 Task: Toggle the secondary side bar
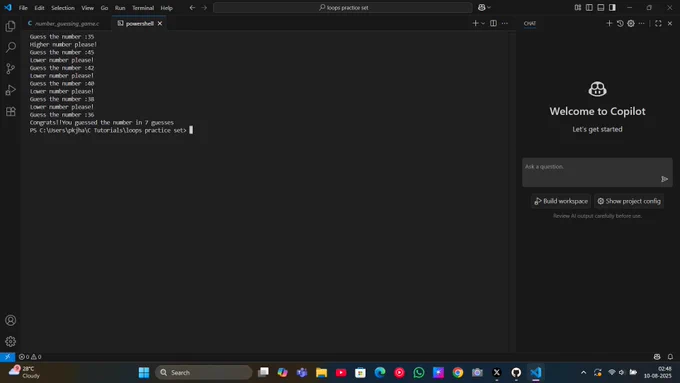[x=612, y=7]
